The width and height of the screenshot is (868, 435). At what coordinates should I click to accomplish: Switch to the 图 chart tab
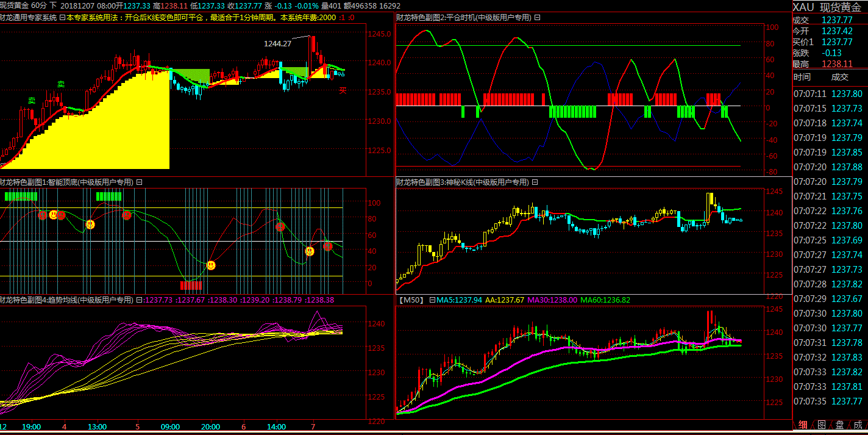tap(821, 425)
